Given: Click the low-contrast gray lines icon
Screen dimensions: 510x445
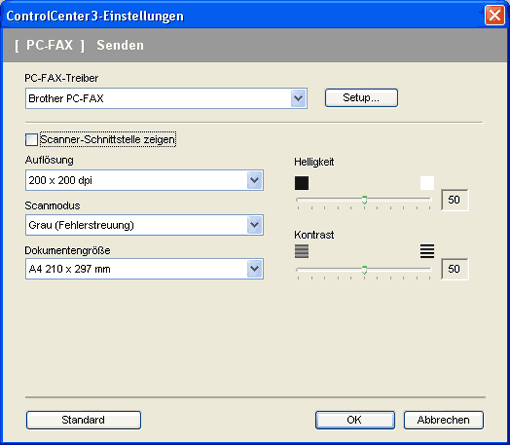Looking at the screenshot, I should coord(302,251).
